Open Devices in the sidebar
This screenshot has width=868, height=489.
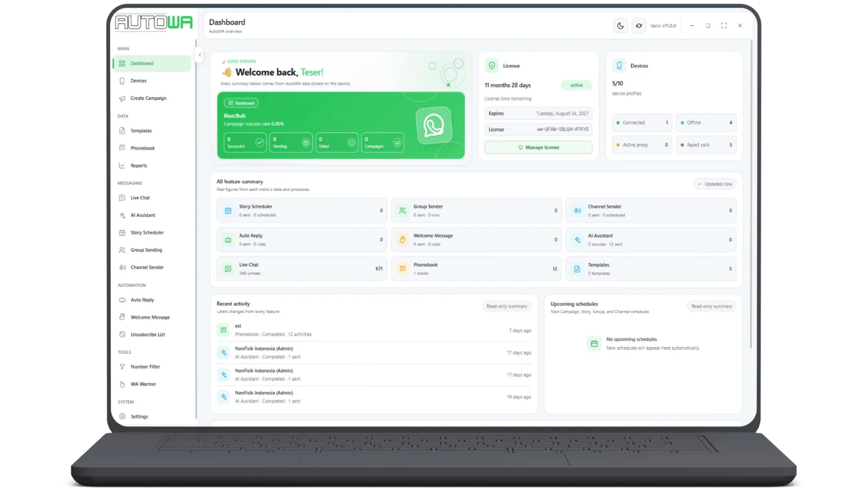click(x=152, y=81)
